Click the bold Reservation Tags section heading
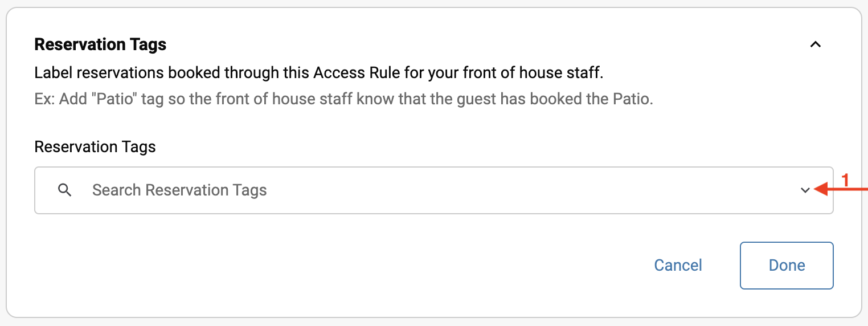 coord(100,44)
